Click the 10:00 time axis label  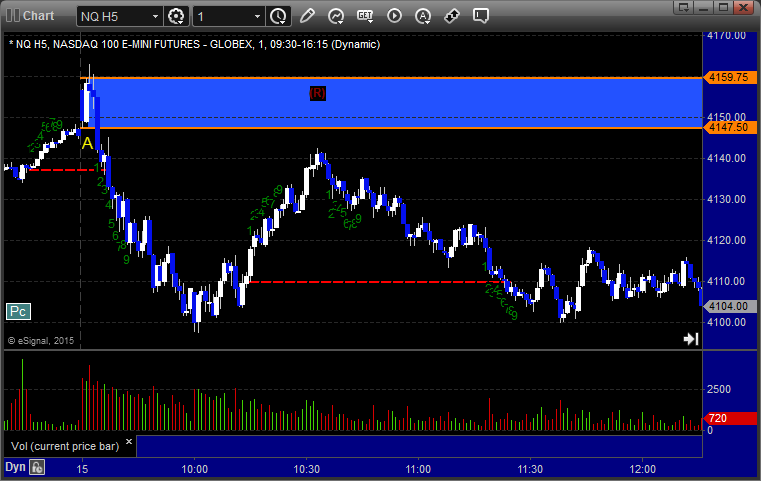pos(195,469)
